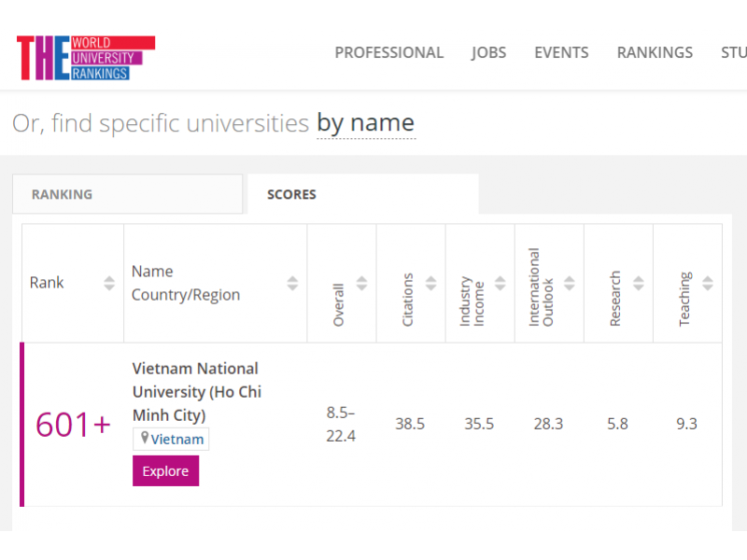The width and height of the screenshot is (747, 560).
Task: Click the THE World University Rankings logo
Action: pyautogui.click(x=85, y=58)
